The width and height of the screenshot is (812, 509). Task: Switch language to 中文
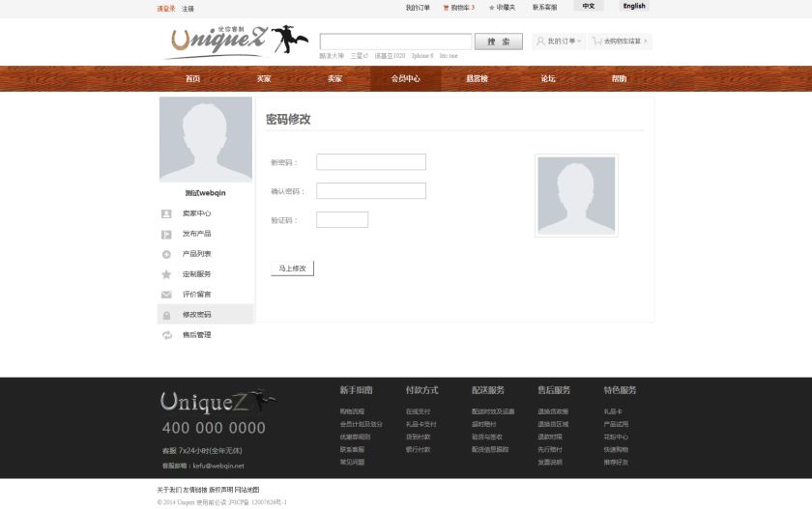(x=589, y=6)
